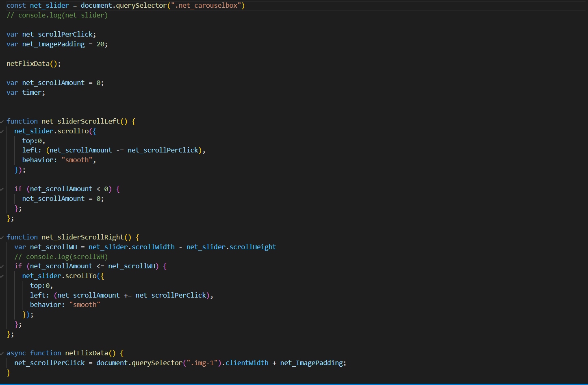Click the ".img-1" selector string
Image resolution: width=588 pixels, height=385 pixels.
click(202, 363)
